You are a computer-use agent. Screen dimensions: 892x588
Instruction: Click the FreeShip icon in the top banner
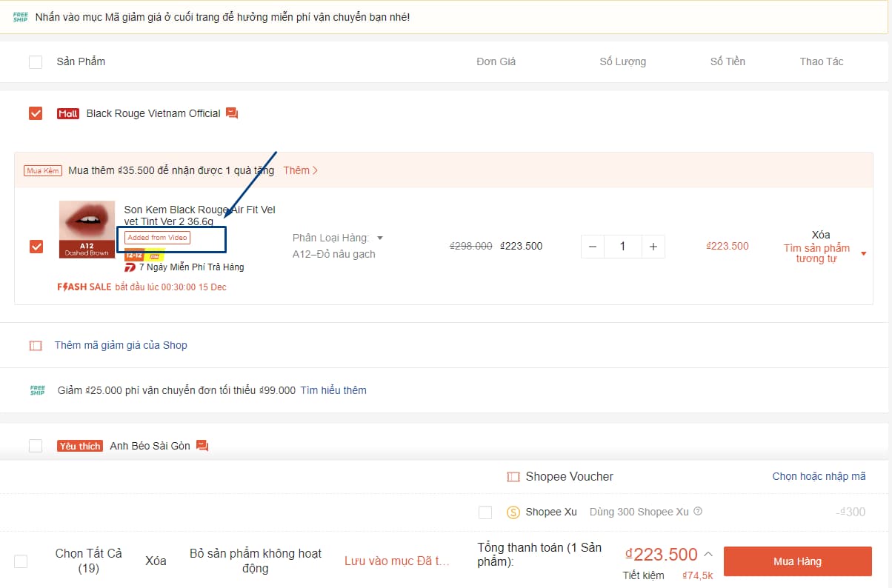pos(20,15)
